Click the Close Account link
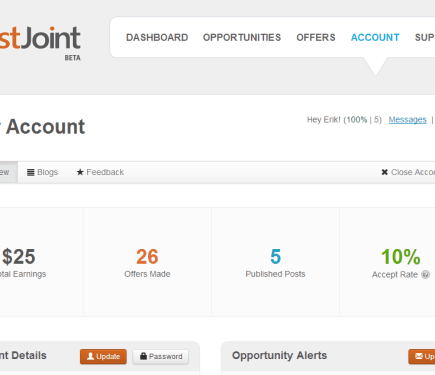Screen dimensions: 435x375 [x=408, y=172]
